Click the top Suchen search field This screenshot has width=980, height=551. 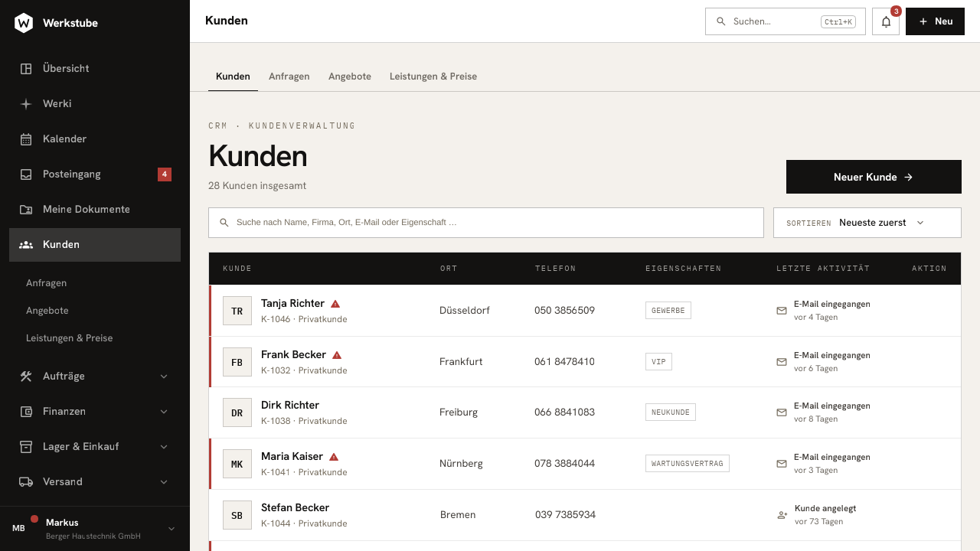pyautogui.click(x=786, y=21)
